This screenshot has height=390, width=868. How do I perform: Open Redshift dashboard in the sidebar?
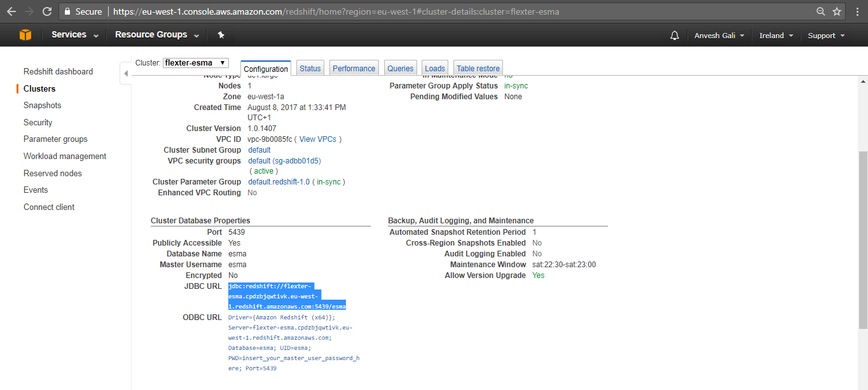[59, 72]
